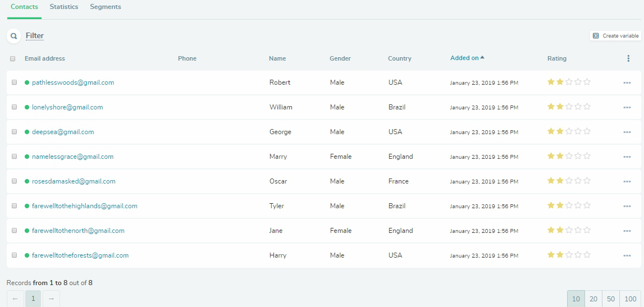The height and width of the screenshot is (307, 644).
Task: Go to page 1 button
Action: pos(33,299)
